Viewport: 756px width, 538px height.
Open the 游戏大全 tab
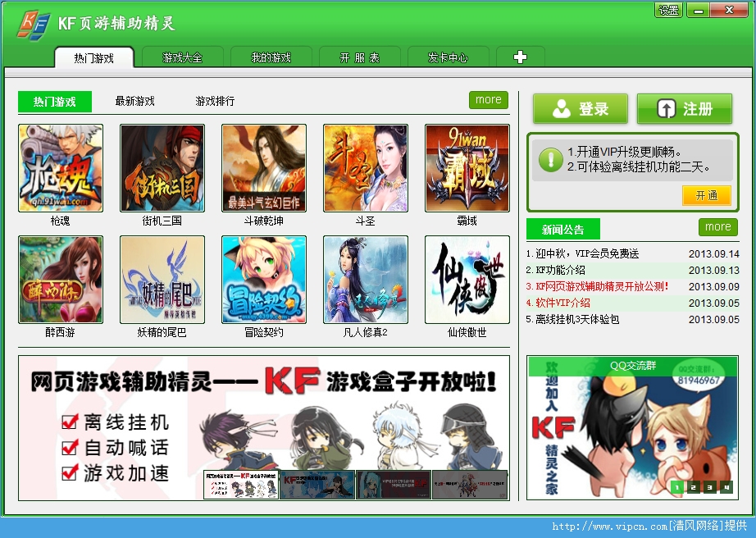pos(182,58)
